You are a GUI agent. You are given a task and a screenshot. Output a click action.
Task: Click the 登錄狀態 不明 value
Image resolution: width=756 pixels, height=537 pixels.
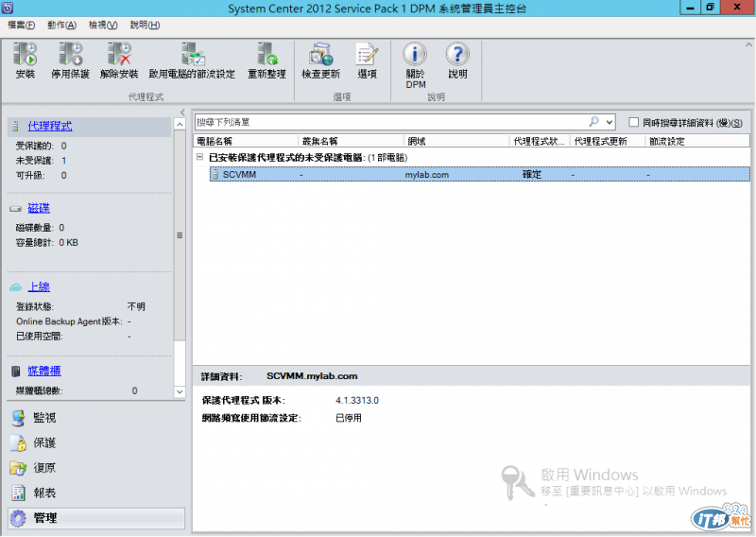[136, 306]
